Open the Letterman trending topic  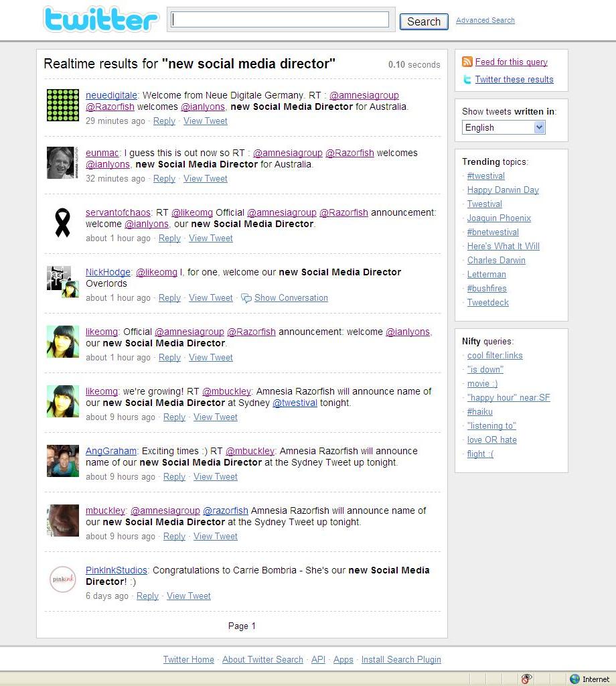coord(487,274)
